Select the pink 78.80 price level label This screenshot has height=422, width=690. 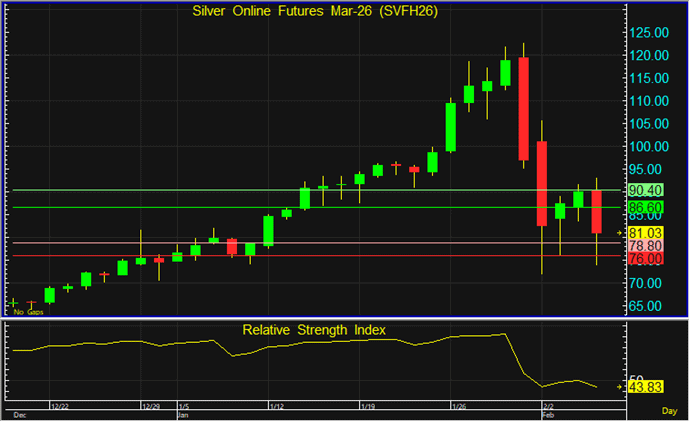click(x=644, y=244)
